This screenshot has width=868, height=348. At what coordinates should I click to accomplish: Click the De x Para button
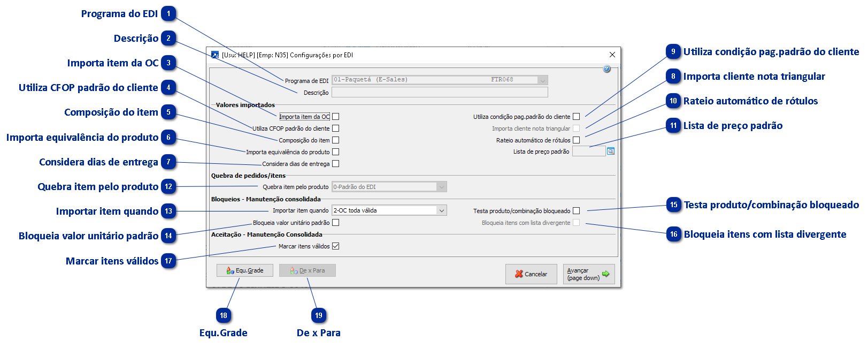click(308, 270)
